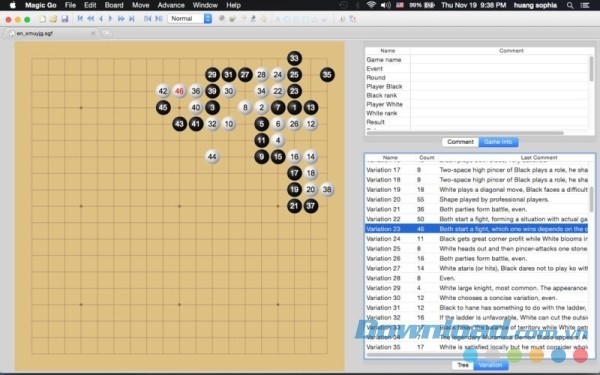Open the Magic Go application menu

(41, 5)
